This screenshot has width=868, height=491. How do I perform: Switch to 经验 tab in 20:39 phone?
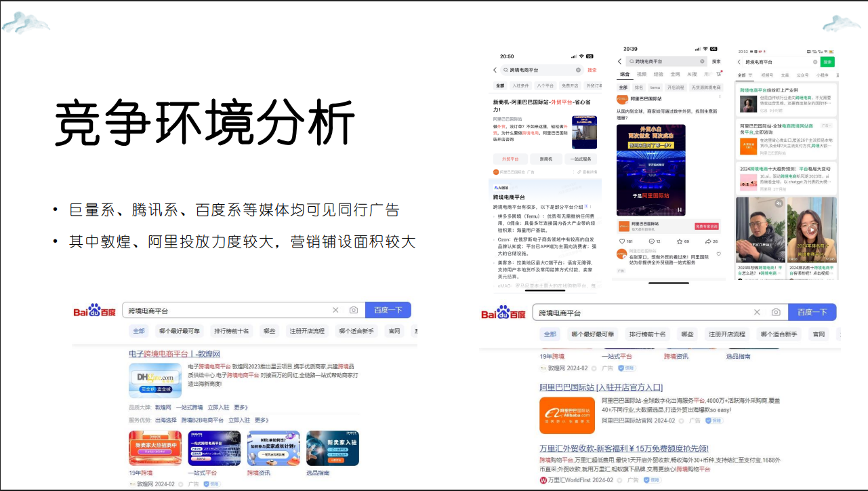pyautogui.click(x=658, y=74)
